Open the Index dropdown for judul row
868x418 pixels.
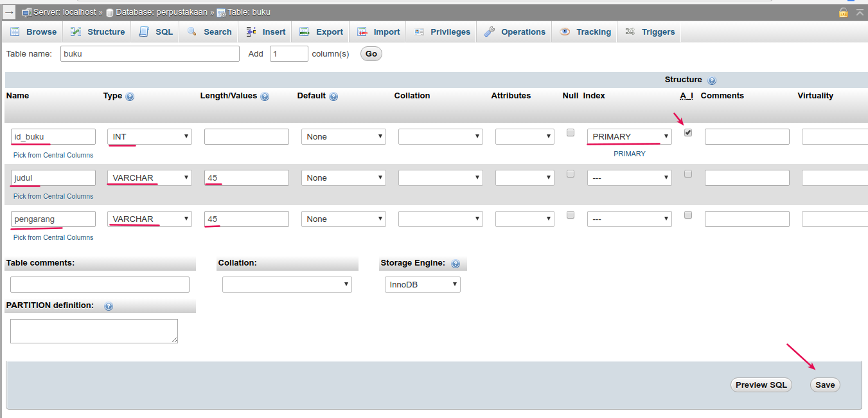click(629, 177)
